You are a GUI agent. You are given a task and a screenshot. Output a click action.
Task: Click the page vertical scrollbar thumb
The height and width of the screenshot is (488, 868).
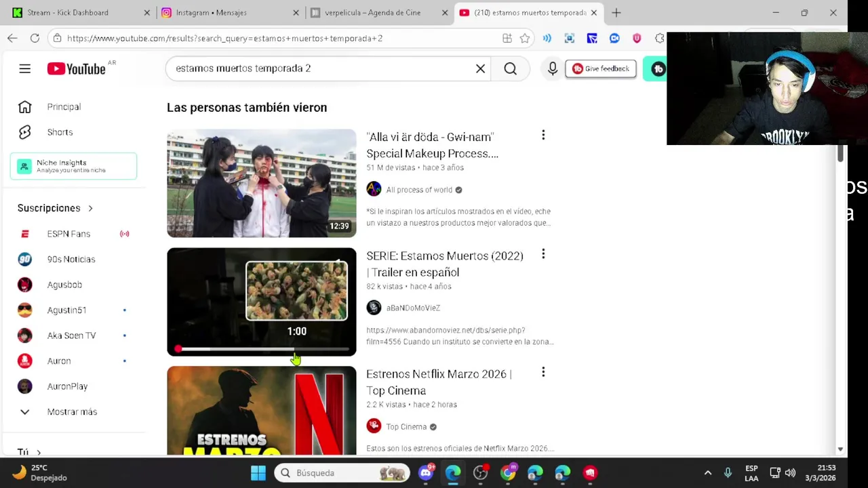click(x=840, y=153)
